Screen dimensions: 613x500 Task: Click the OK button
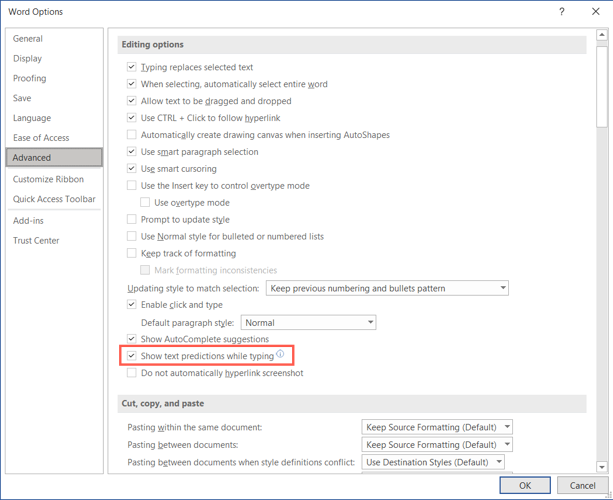(x=526, y=485)
